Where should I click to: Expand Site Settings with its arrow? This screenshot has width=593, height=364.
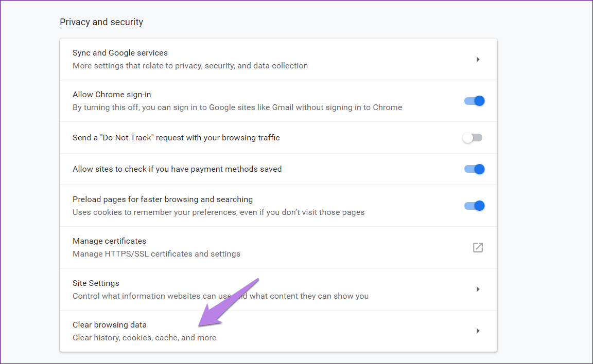(478, 289)
